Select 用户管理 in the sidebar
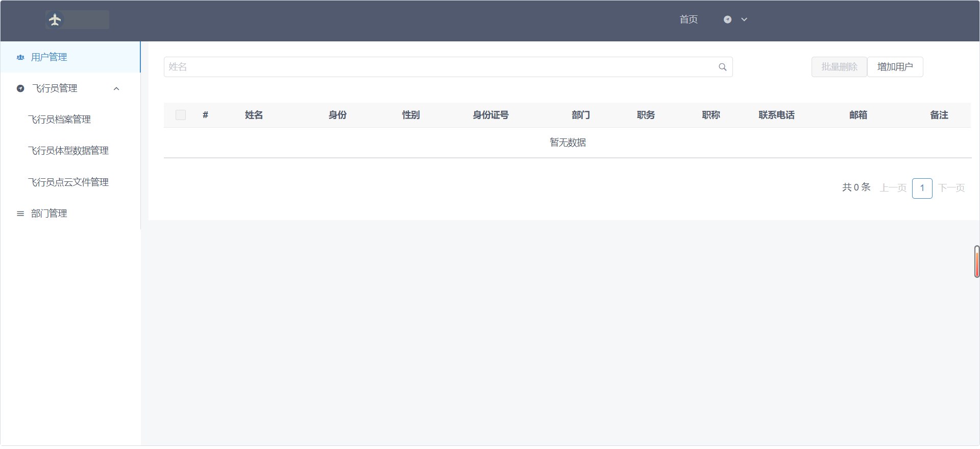 pos(70,57)
